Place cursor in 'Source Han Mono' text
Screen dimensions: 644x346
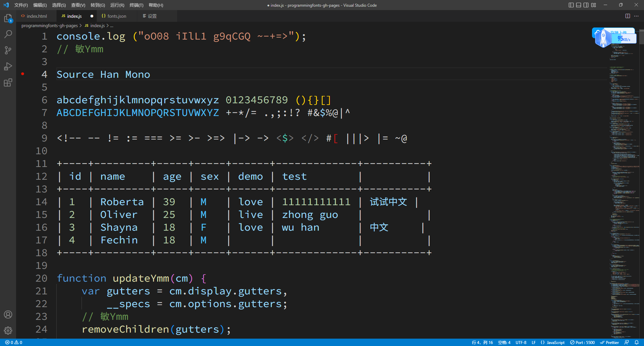point(103,74)
